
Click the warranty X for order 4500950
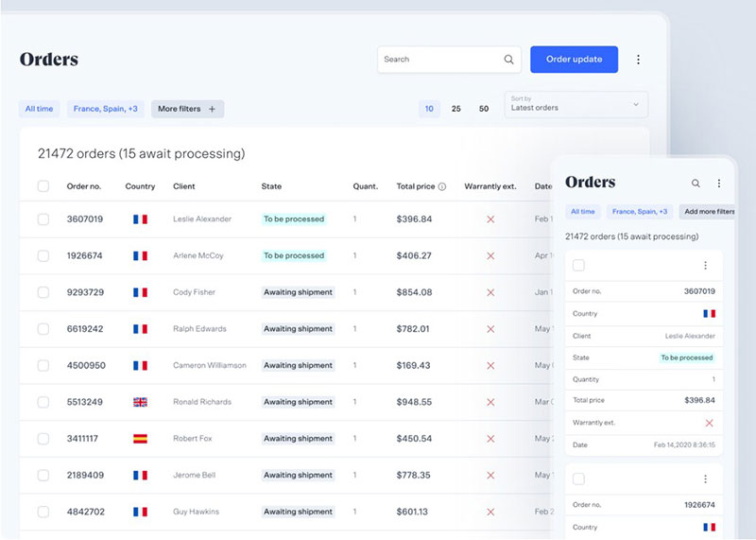[490, 366]
